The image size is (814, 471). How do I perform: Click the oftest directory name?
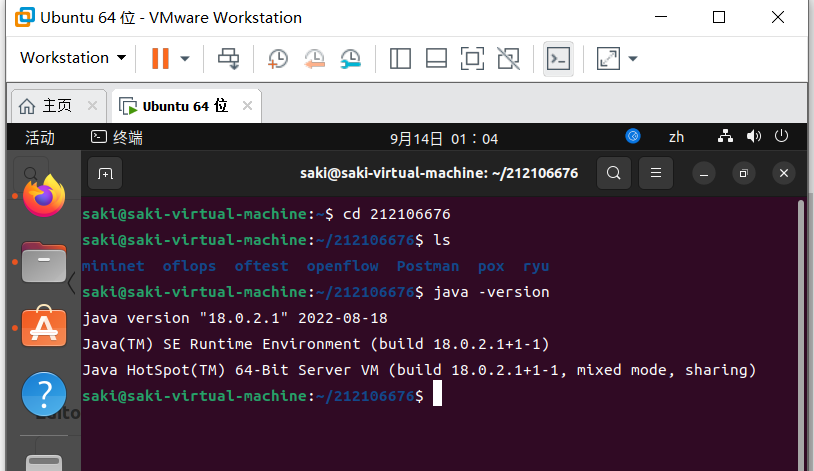(261, 266)
